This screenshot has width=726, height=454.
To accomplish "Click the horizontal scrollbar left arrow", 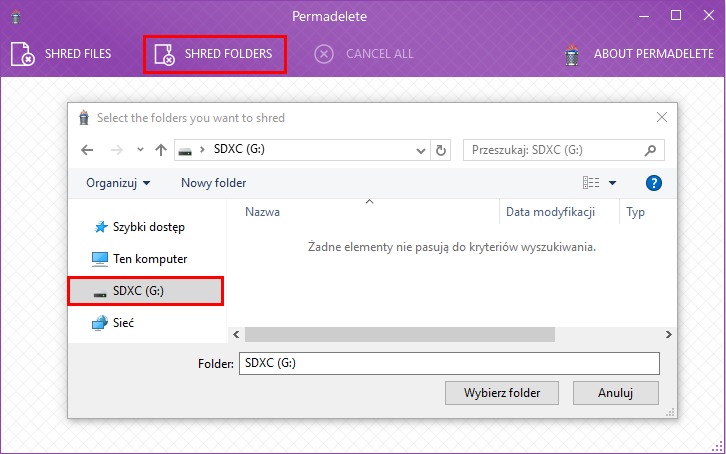I will pyautogui.click(x=237, y=334).
